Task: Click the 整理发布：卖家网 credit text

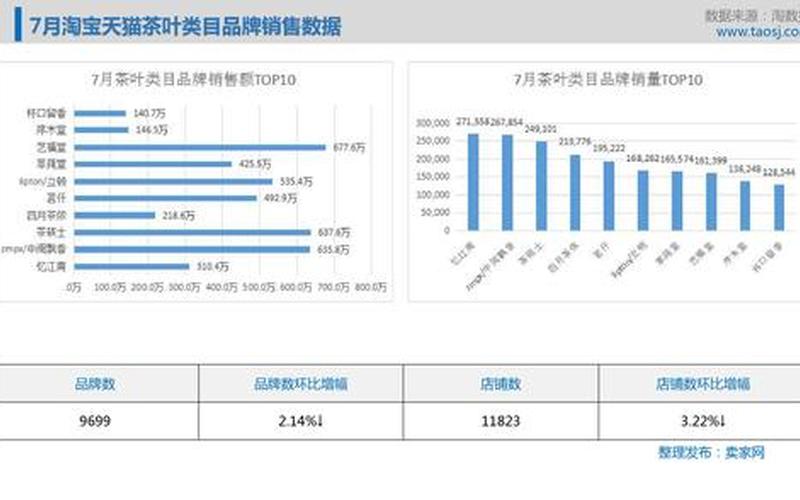Action: pyautogui.click(x=711, y=452)
